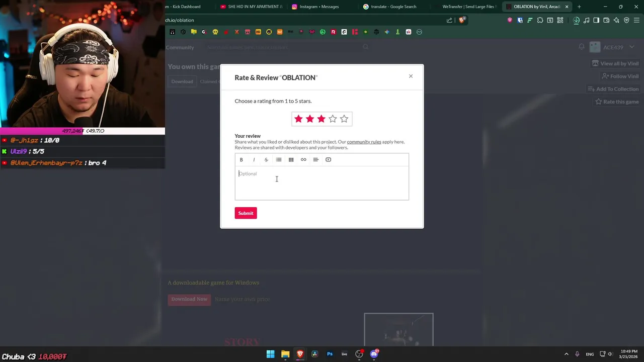Switch to translate Google Search tab
Image resolution: width=644 pixels, height=362 pixels.
393,7
